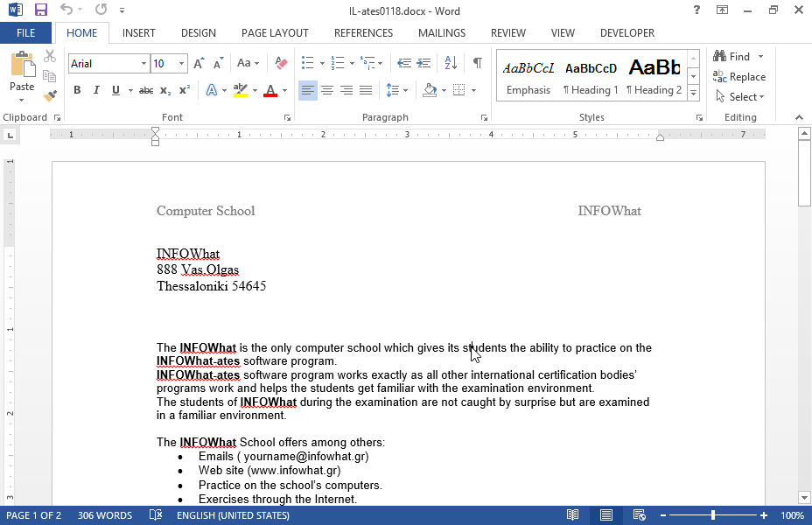Open the font name dropdown list
The image size is (812, 525).
(x=143, y=64)
